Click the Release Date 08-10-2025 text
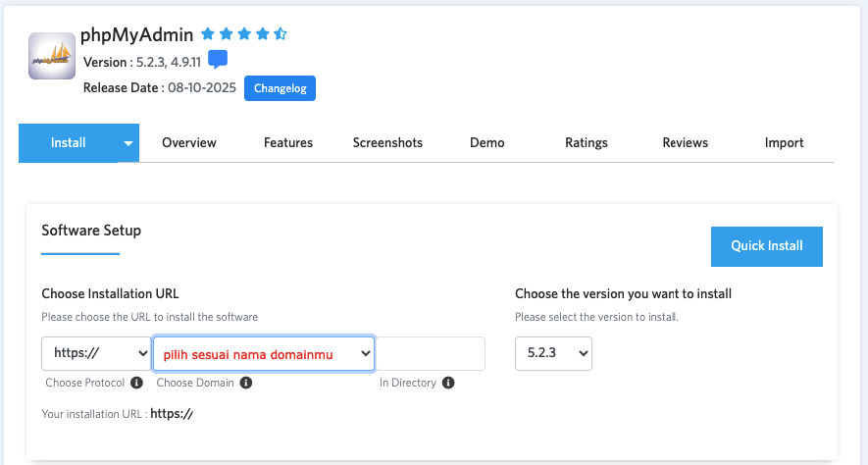 (x=160, y=87)
